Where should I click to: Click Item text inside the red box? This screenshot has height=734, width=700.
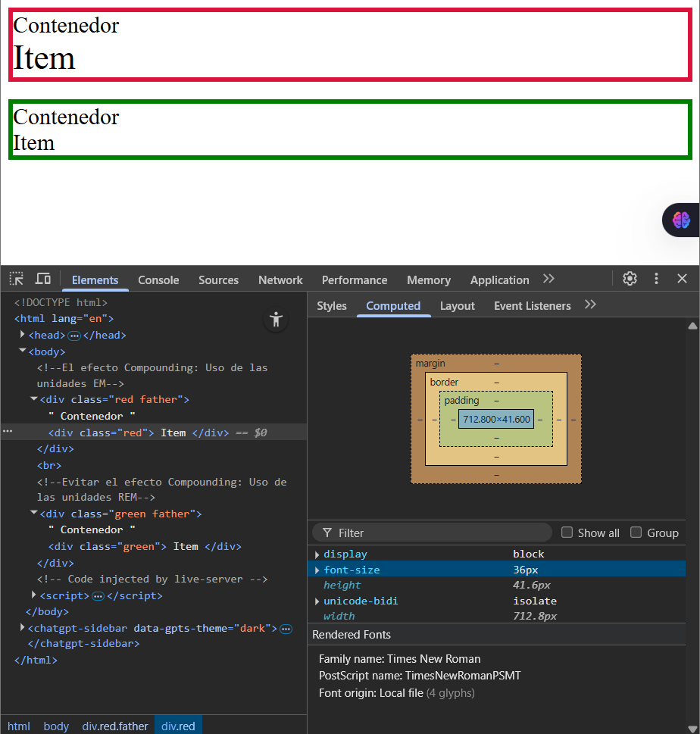[x=44, y=58]
